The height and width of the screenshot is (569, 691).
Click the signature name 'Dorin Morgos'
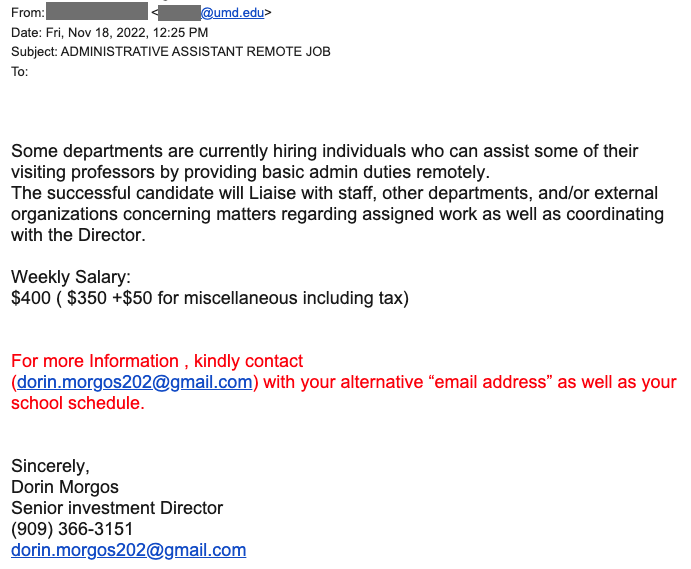tap(64, 487)
